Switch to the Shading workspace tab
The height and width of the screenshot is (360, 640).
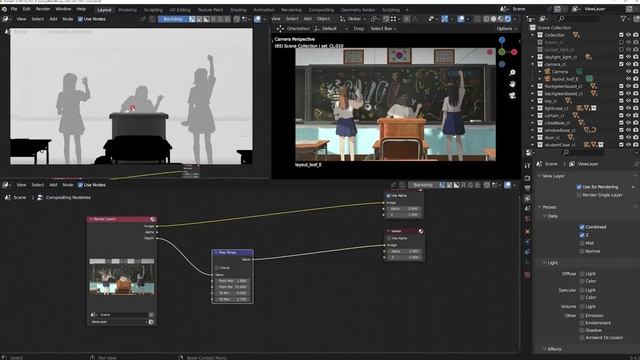click(238, 10)
